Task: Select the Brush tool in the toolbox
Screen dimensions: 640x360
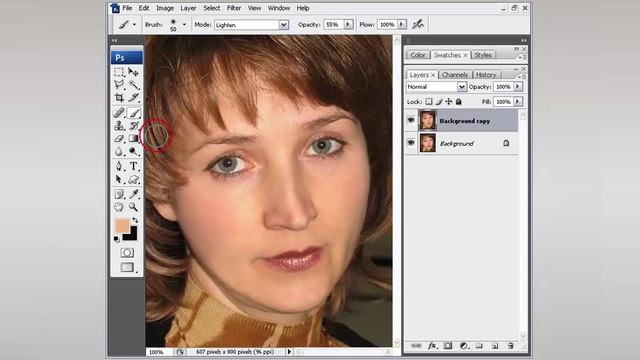Action: pyautogui.click(x=133, y=113)
